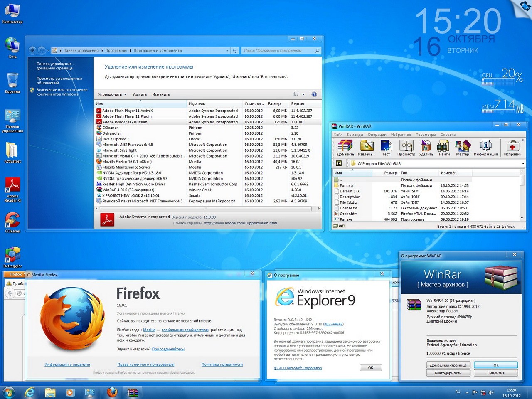The height and width of the screenshot is (399, 532).
Task: Expand the address bar history dropdown in Control Panel
Action: [227, 51]
